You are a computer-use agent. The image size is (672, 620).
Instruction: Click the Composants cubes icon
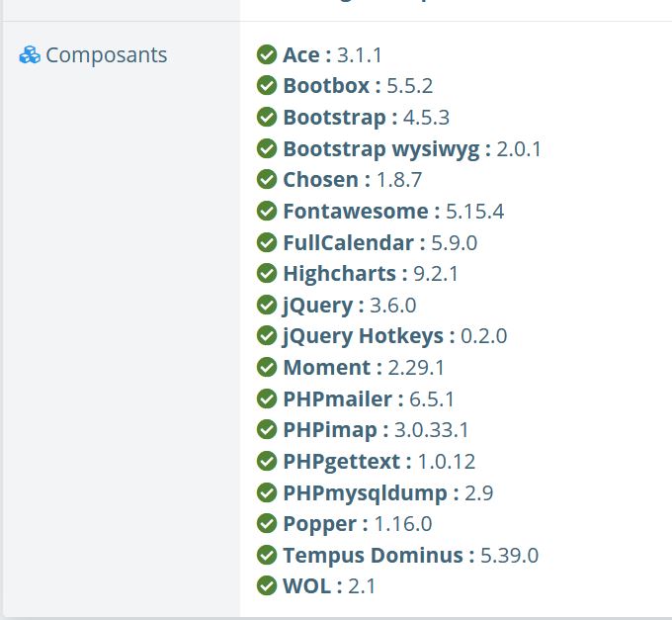[30, 55]
